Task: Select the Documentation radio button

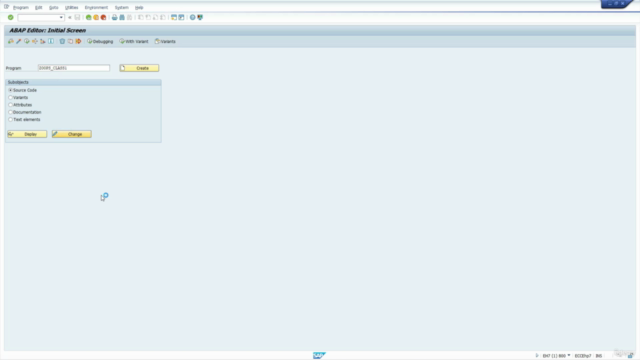Action: click(11, 112)
